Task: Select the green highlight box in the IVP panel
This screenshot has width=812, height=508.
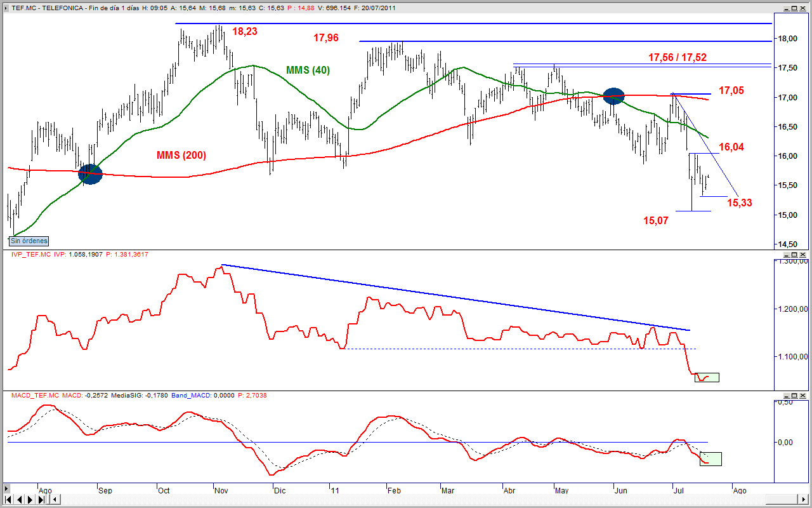Action: [707, 377]
